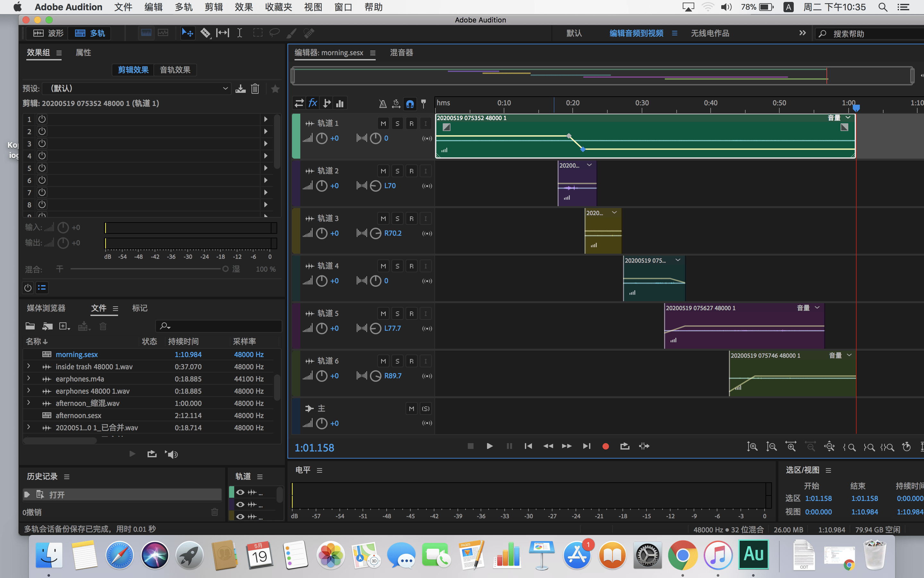Click Track 1 volume knob
924x578 pixels.
click(322, 138)
